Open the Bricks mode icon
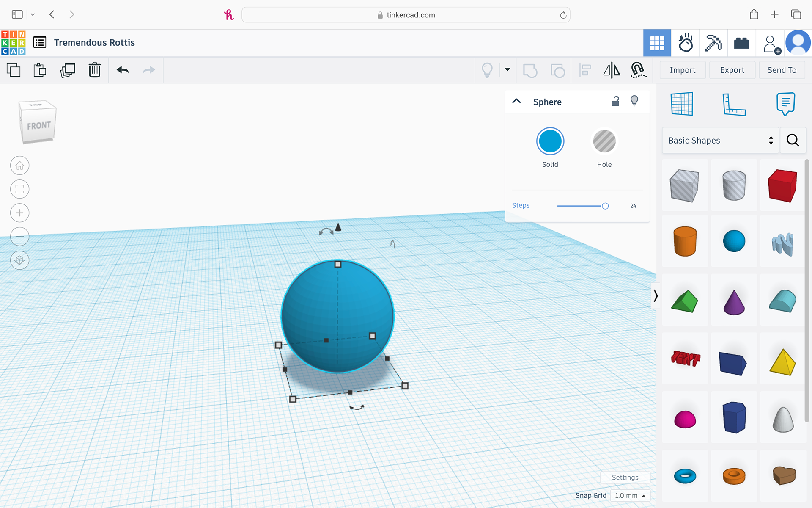Viewport: 812px width, 508px height. tap(741, 43)
